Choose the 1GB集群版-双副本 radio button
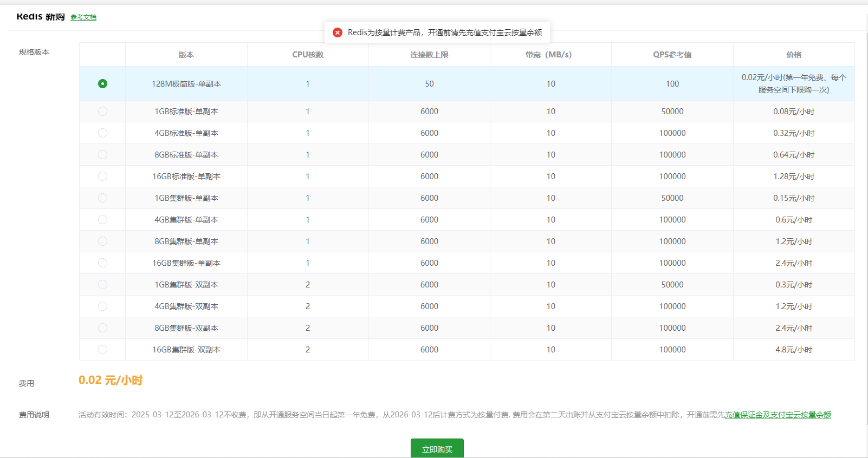Image resolution: width=868 pixels, height=458 pixels. 102,284
